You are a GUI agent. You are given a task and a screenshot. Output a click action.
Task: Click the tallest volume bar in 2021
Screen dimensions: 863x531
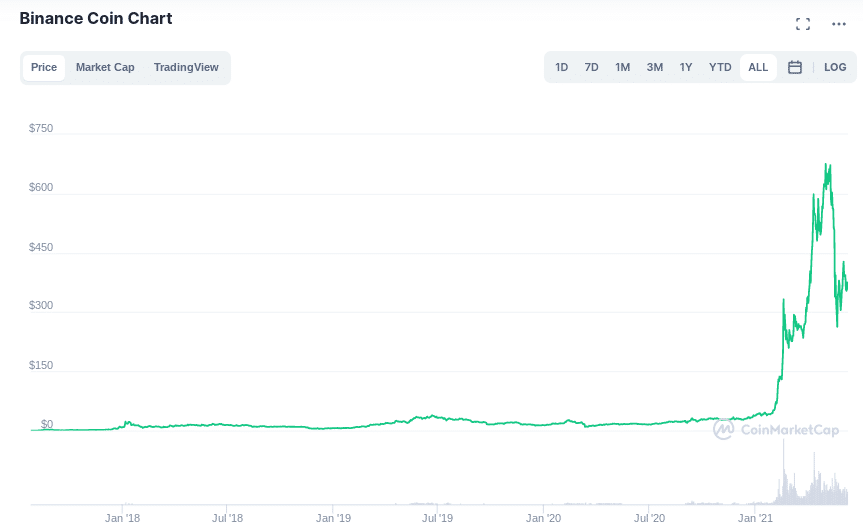coord(783,472)
